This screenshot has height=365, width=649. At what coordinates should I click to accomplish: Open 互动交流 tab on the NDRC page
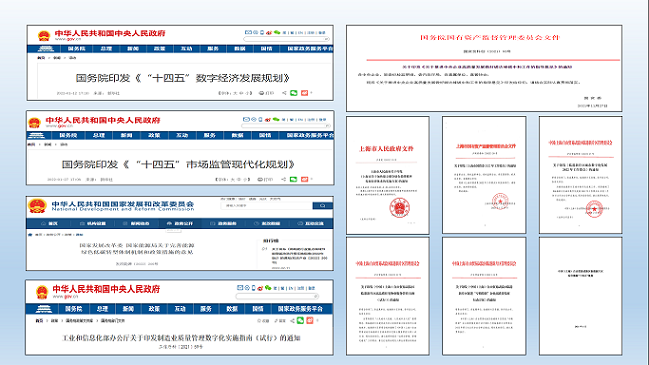311,223
